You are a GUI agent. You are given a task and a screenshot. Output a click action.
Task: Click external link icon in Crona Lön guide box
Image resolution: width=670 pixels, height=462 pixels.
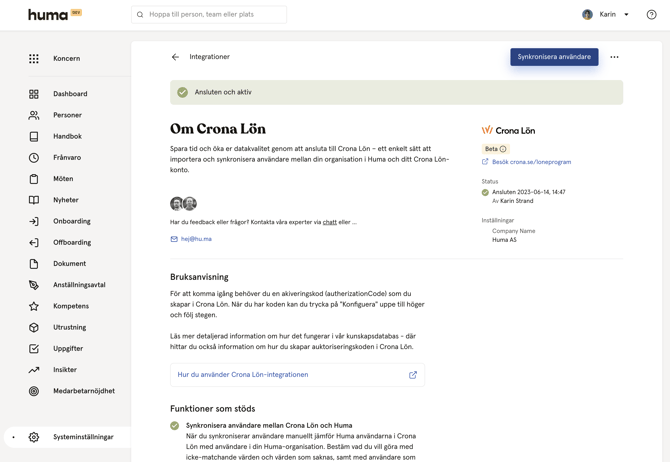(412, 375)
